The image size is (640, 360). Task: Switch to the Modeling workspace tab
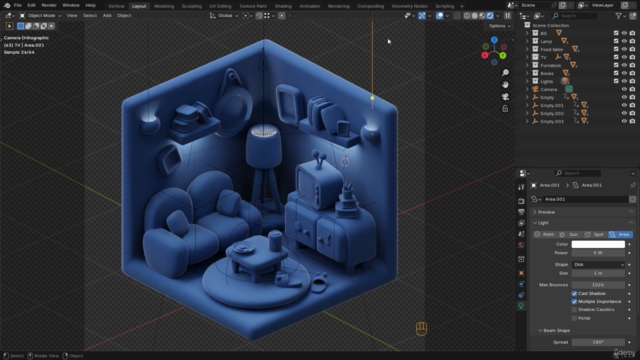pyautogui.click(x=164, y=6)
